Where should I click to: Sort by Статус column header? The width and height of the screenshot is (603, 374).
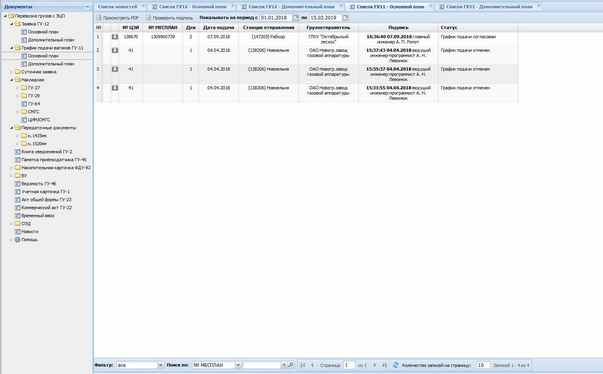[478, 28]
